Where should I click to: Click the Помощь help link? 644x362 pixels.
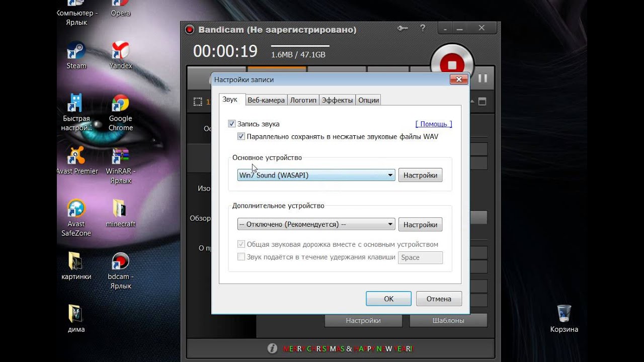pos(434,124)
